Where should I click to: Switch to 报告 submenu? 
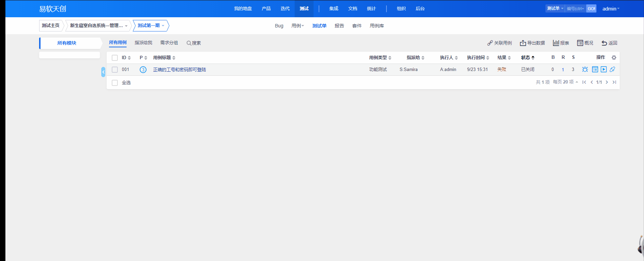(x=339, y=26)
